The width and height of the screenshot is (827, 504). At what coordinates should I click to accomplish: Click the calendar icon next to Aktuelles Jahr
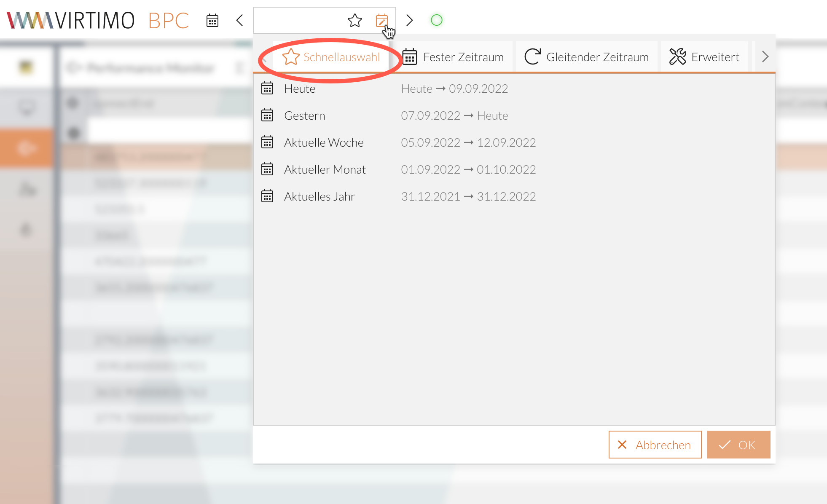coord(267,196)
